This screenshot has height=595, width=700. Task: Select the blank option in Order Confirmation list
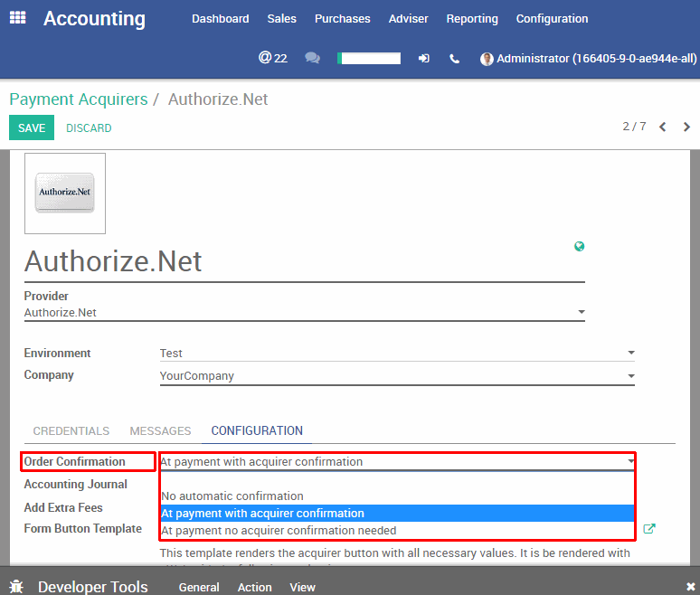point(397,479)
